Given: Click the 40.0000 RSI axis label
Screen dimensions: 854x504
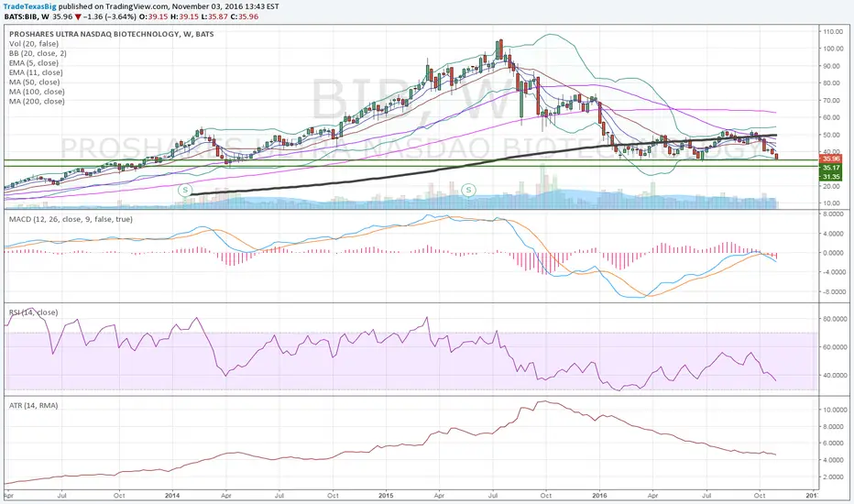Looking at the screenshot, I should [x=835, y=376].
